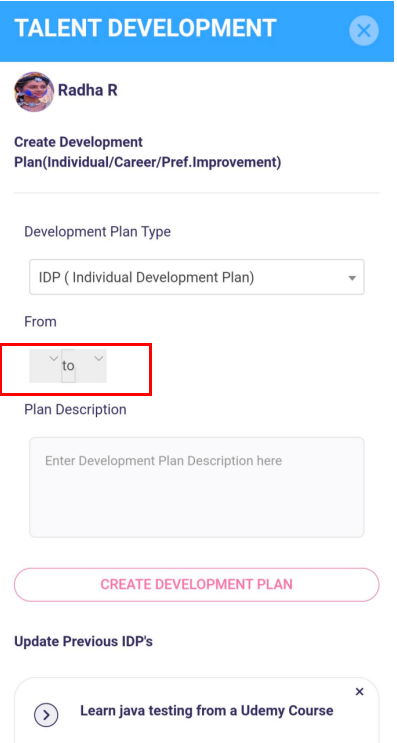This screenshot has width=397, height=743.
Task: Click the small chevron in the second From selector
Action: [99, 359]
